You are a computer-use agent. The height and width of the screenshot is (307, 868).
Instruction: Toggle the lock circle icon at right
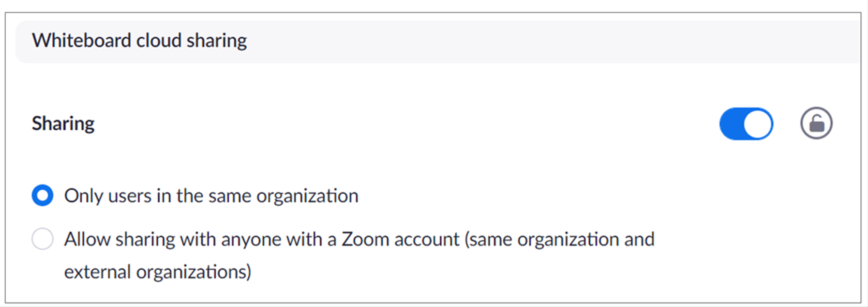click(x=816, y=123)
